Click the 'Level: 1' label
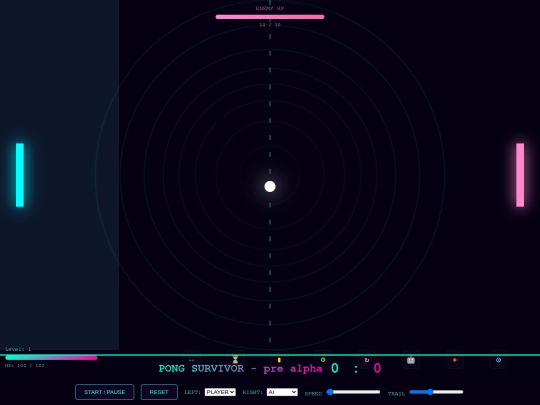 coord(18,349)
